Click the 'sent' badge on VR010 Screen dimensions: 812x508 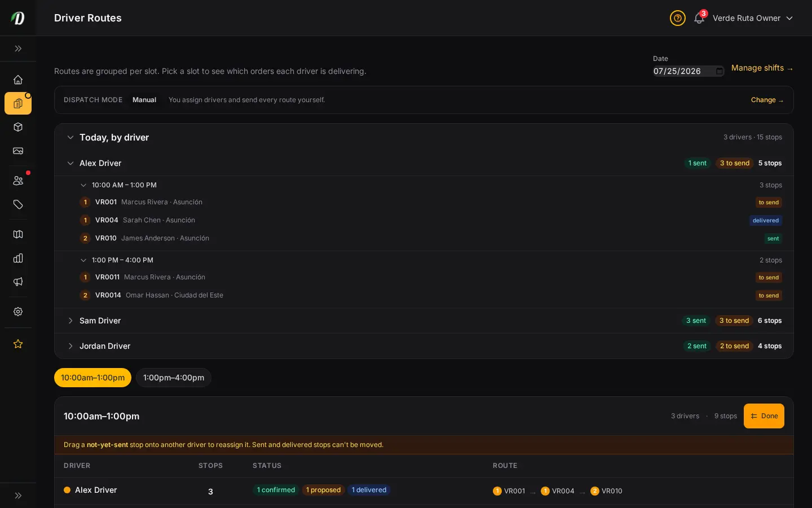[773, 238]
